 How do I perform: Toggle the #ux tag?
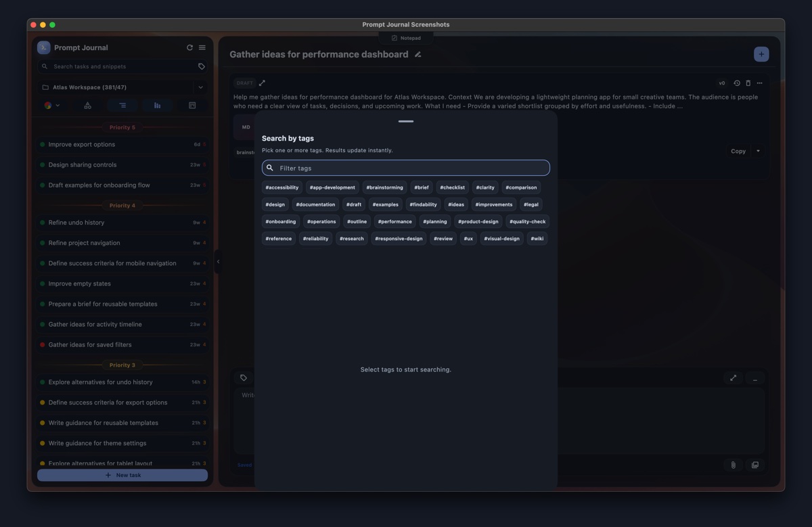click(468, 238)
